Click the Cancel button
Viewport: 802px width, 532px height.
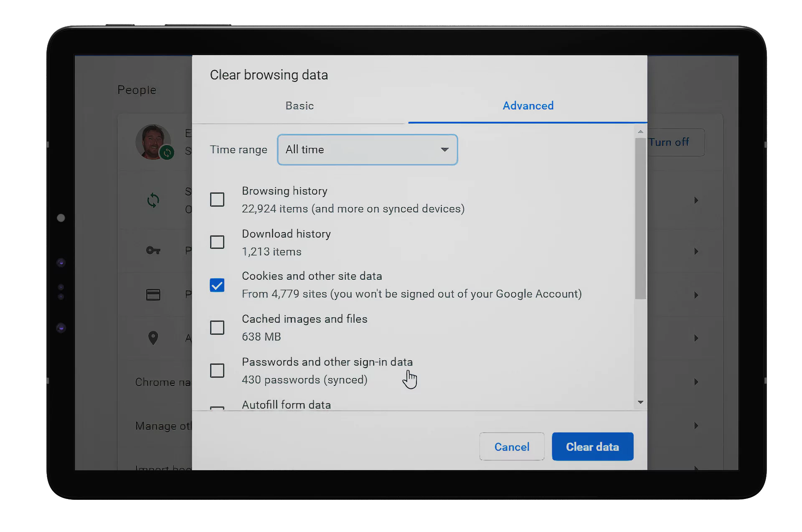[x=512, y=447]
